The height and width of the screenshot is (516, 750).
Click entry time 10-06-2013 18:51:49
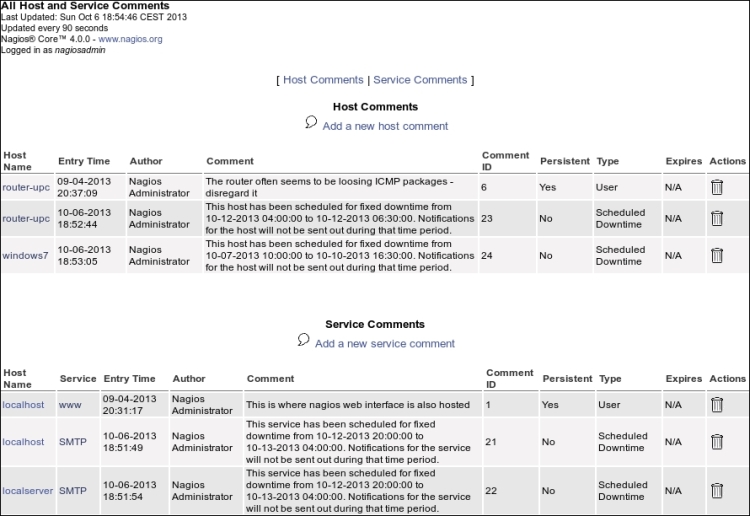pos(129,442)
